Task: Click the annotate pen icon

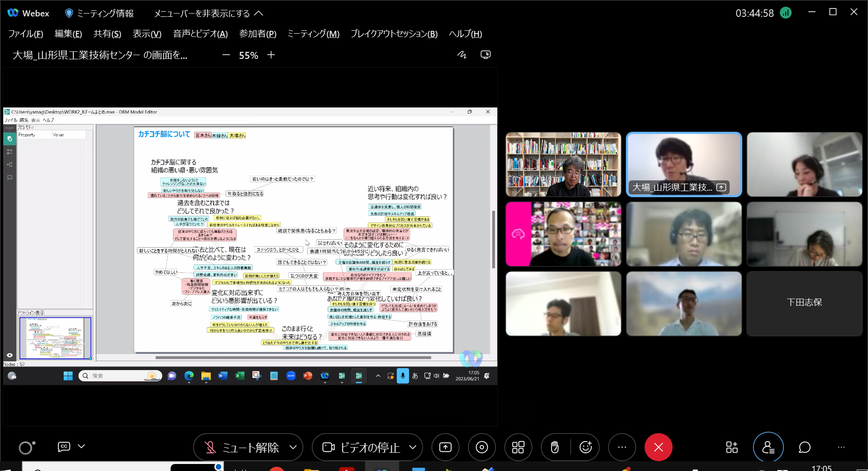Action: coord(462,55)
